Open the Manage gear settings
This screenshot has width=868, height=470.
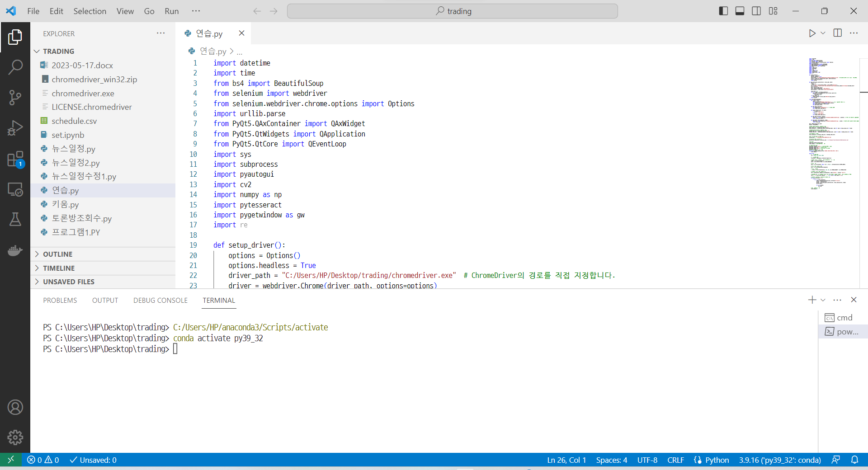tap(15, 437)
